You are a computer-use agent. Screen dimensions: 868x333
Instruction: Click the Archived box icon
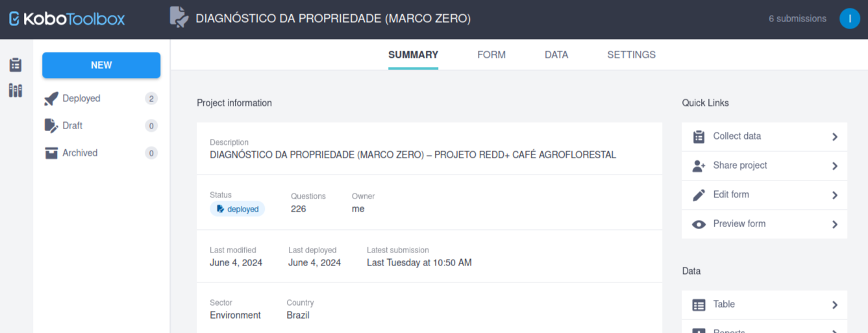pos(51,153)
